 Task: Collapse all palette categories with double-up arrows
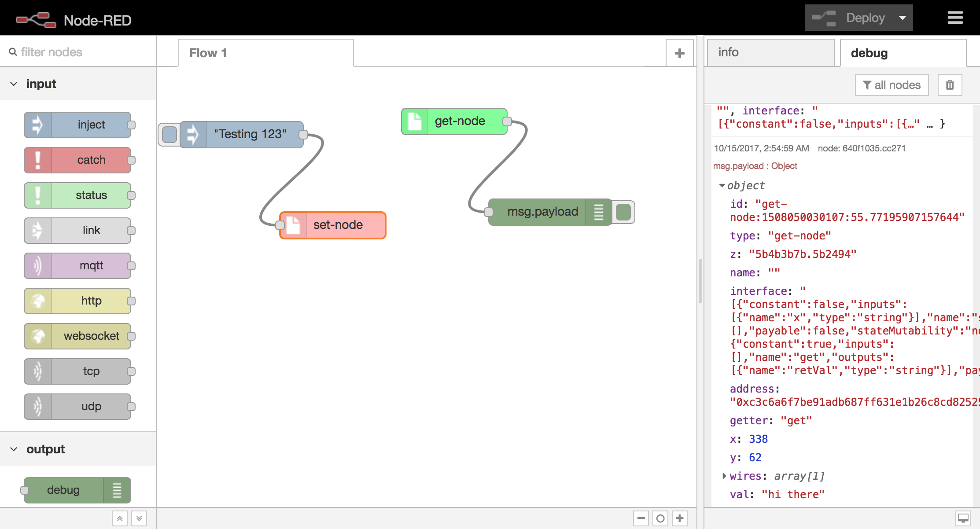tap(120, 518)
